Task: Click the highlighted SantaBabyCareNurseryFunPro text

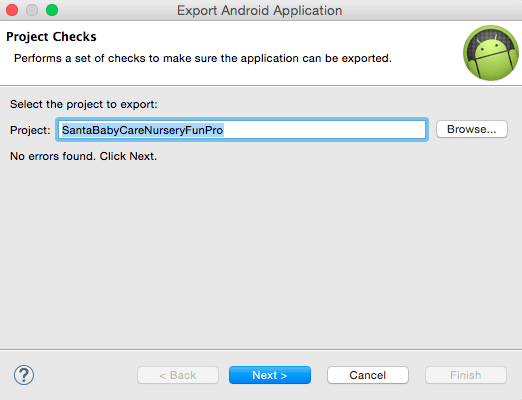Action: click(142, 130)
